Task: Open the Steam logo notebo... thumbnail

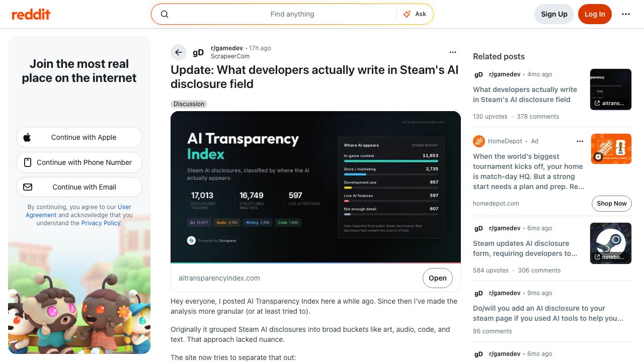Action: pyautogui.click(x=611, y=243)
